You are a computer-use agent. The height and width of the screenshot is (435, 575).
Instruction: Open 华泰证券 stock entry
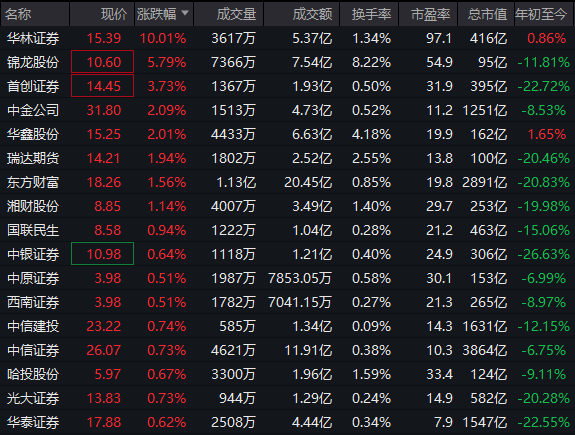click(33, 422)
